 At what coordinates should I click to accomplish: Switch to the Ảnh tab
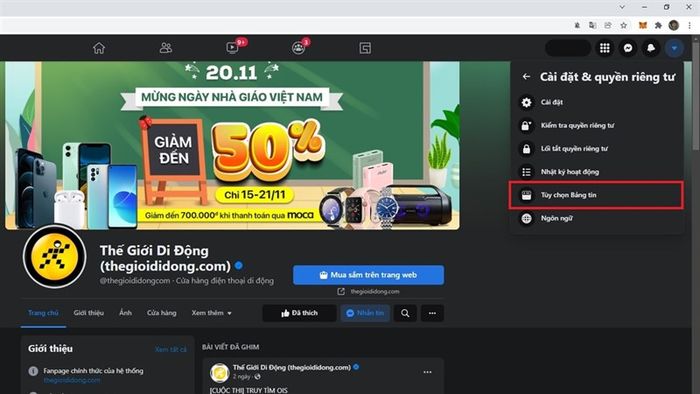[125, 313]
